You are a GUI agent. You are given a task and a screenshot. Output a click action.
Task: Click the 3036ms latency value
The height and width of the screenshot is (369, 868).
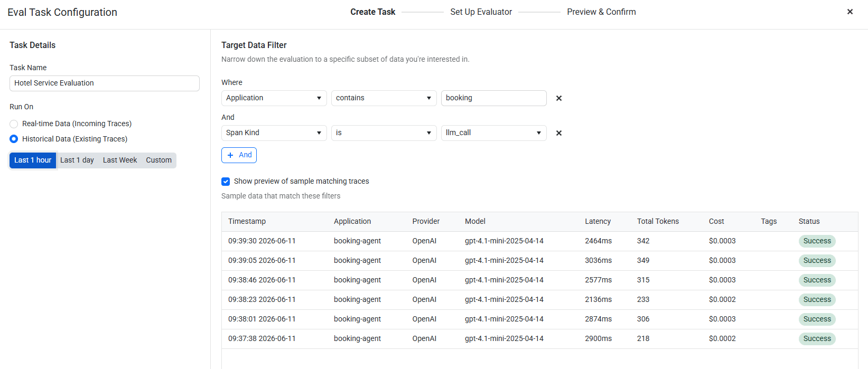coord(599,261)
